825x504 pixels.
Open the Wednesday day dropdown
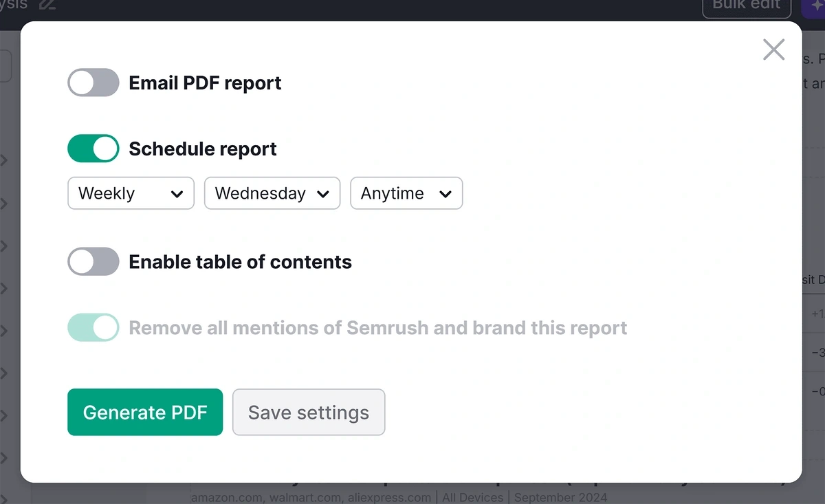tap(272, 193)
